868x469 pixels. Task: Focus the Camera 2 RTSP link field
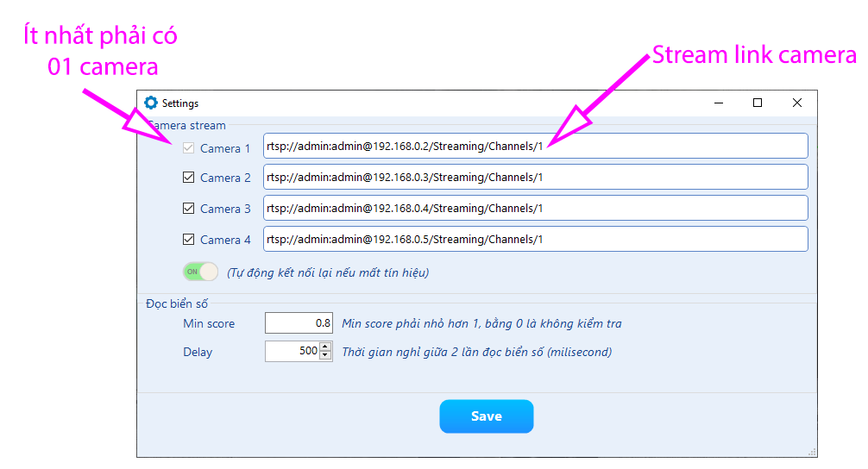(x=535, y=177)
